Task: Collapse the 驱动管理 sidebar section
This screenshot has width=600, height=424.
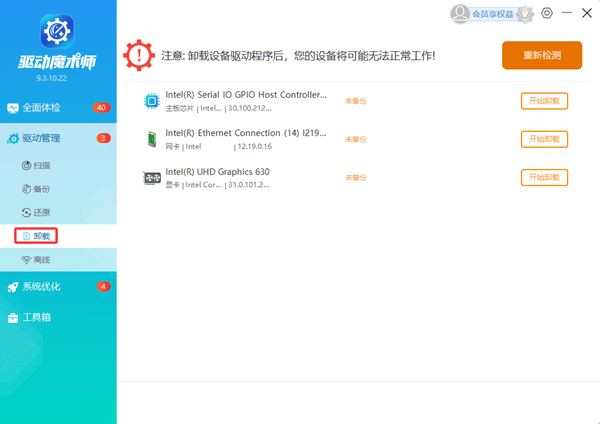Action: [42, 138]
